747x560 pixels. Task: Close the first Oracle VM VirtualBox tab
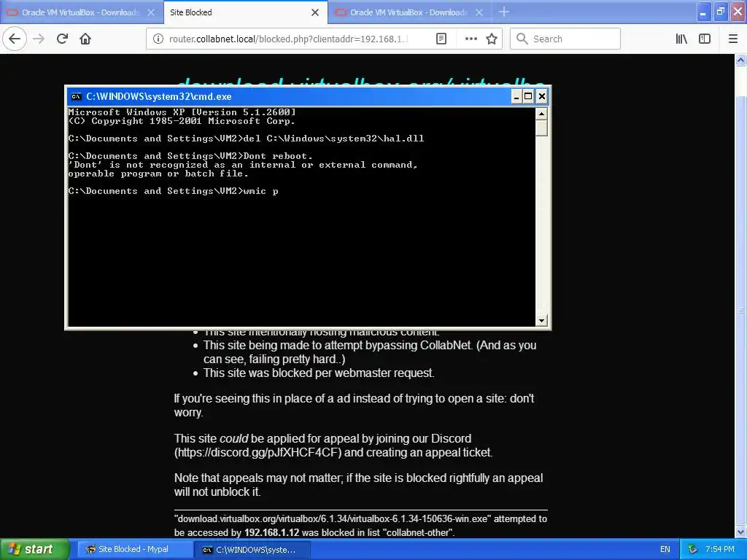click(151, 12)
